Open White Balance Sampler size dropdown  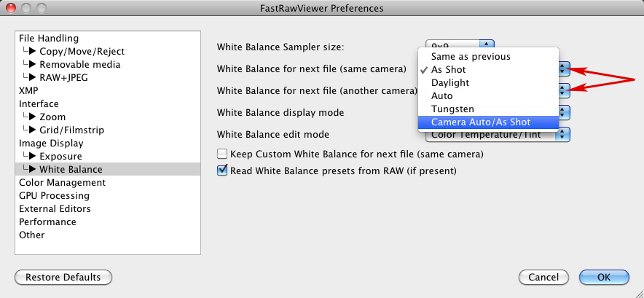click(487, 45)
